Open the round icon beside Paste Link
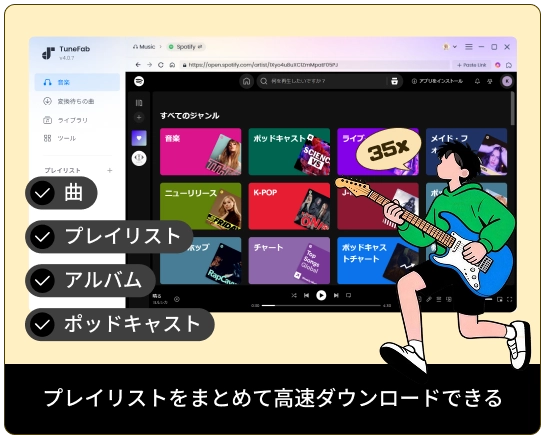This screenshot has height=439, width=547. tap(498, 65)
